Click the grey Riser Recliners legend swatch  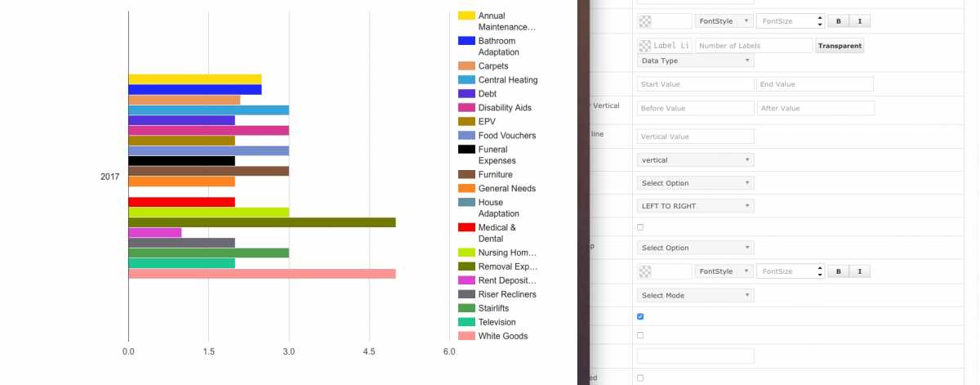pyautogui.click(x=466, y=294)
